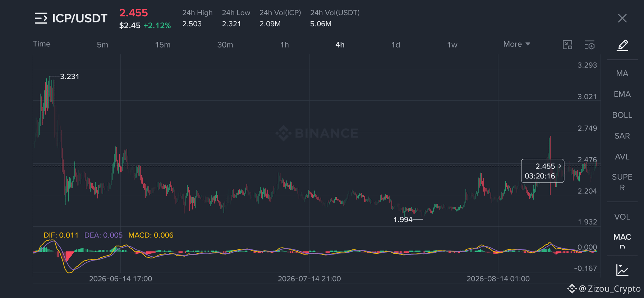644x298 pixels.
Task: Toggle the SUPER indicator
Action: (622, 182)
